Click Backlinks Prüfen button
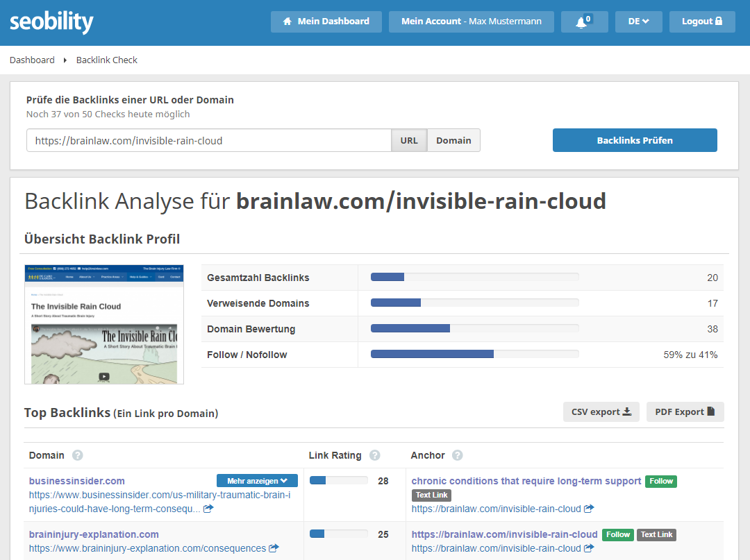The height and width of the screenshot is (560, 750). (x=635, y=140)
